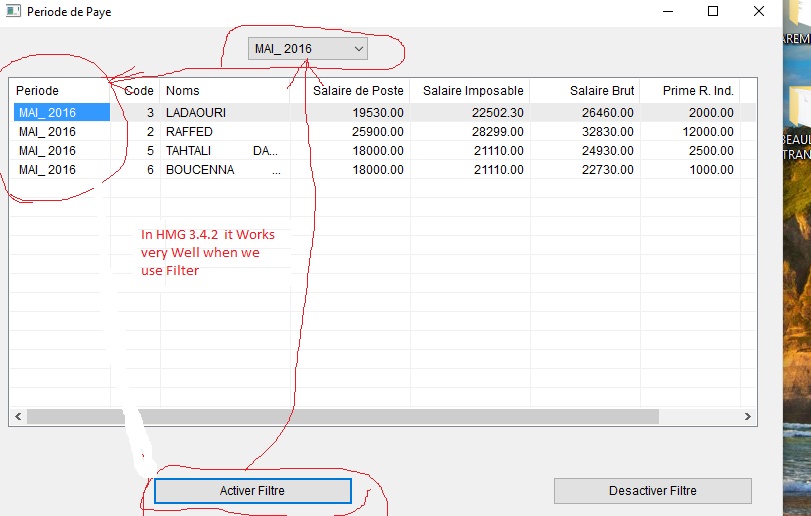Viewport: 811px width, 516px height.
Task: Click Prime R. Ind. value 2000.00
Action: (x=711, y=112)
